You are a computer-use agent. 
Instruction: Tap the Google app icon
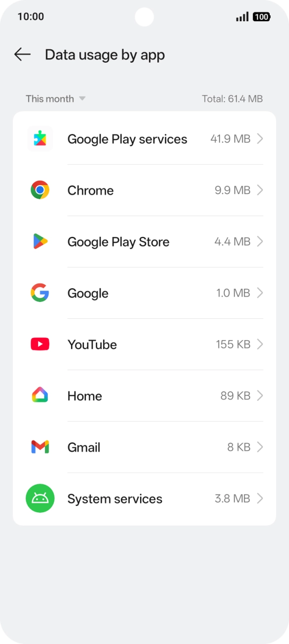tap(40, 293)
